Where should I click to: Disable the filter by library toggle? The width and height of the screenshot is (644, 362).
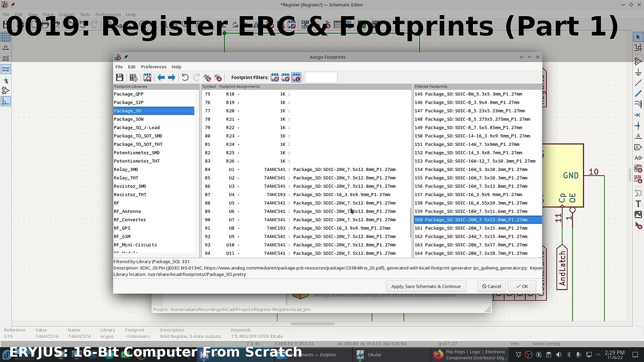(x=296, y=77)
